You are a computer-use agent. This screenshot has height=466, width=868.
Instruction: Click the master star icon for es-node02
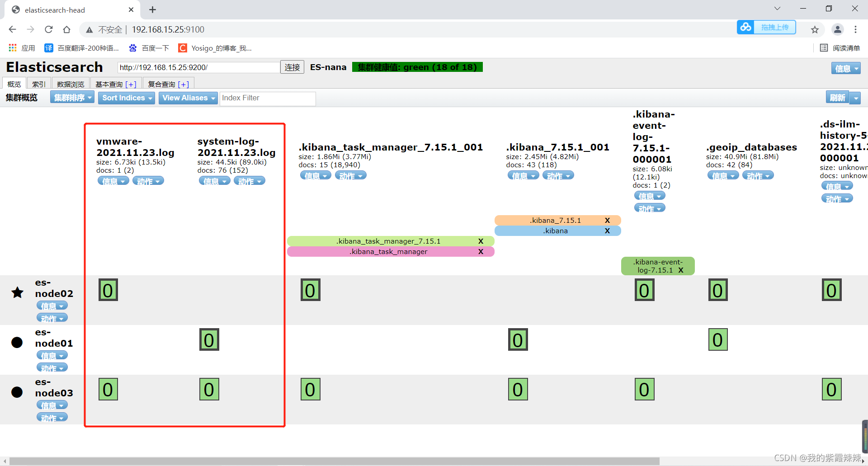[17, 292]
